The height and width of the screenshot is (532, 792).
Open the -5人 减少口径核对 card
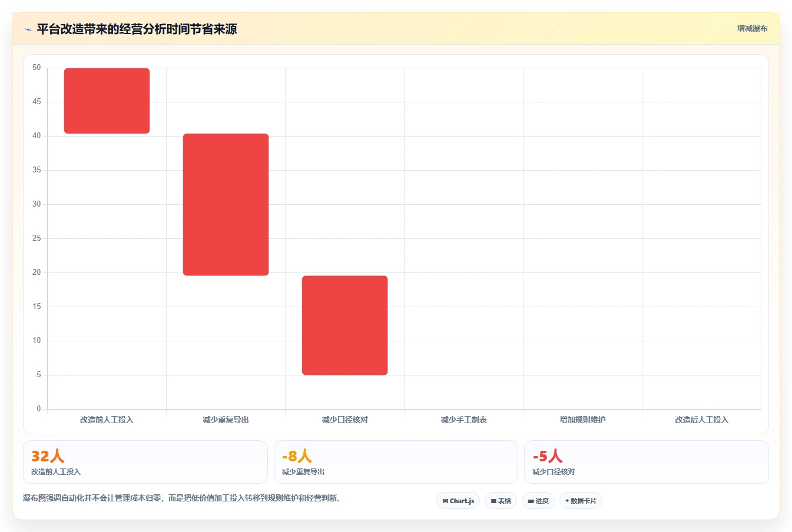(x=647, y=462)
